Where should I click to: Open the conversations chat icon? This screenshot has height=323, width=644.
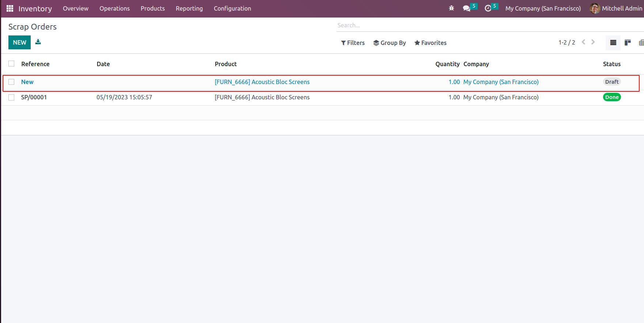[466, 8]
